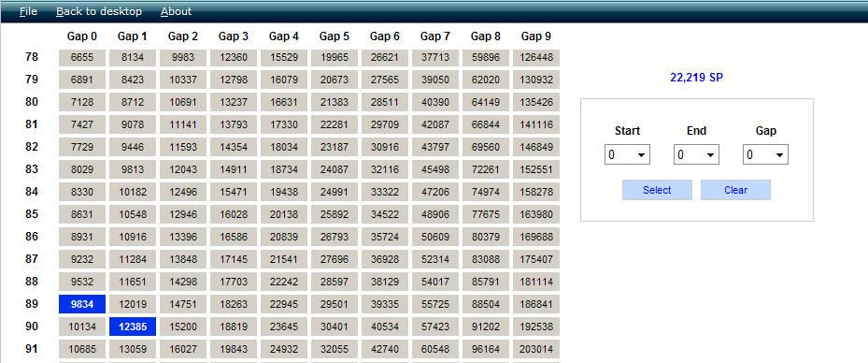The height and width of the screenshot is (363, 868).
Task: Click cell 13793 in row 81
Action: tap(233, 124)
